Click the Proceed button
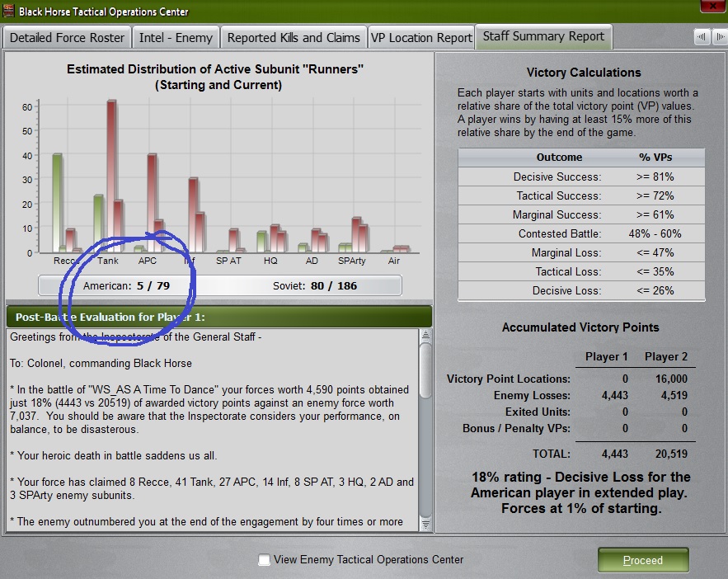The image size is (728, 579). click(x=643, y=560)
